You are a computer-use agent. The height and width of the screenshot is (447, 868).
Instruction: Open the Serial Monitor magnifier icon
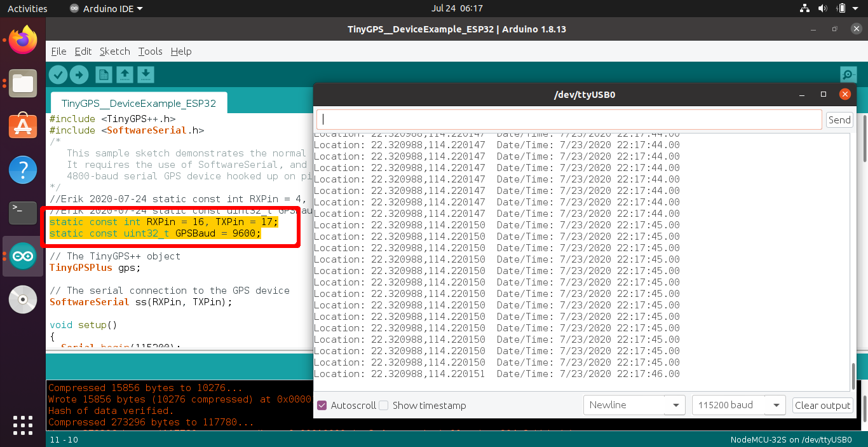pos(848,74)
